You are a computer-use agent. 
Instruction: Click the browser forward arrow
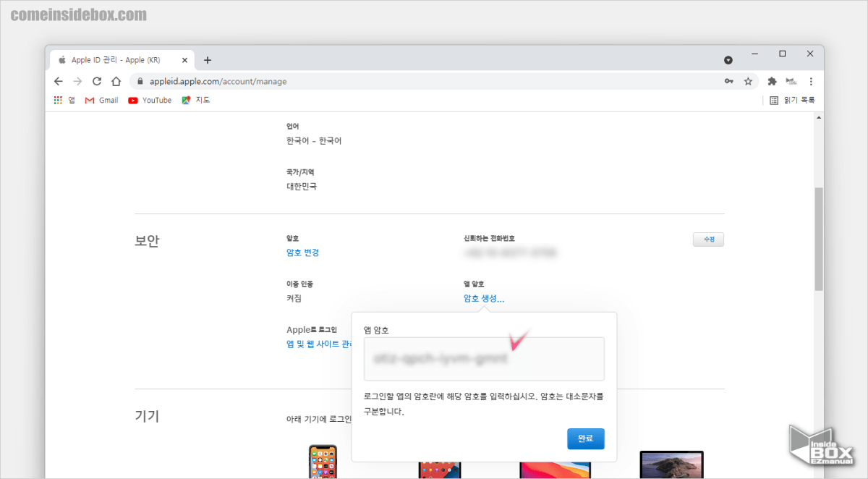tap(78, 81)
